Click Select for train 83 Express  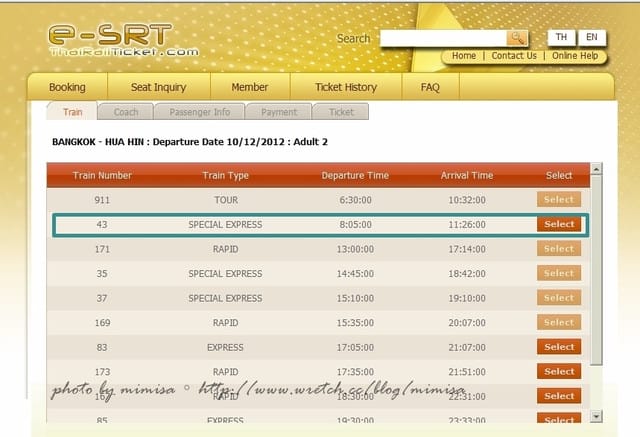coord(559,347)
